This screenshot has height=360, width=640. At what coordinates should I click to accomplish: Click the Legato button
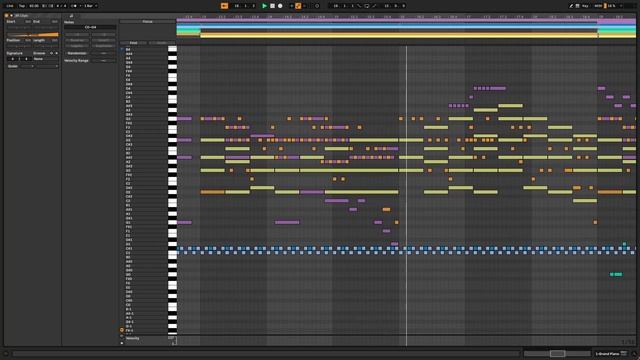[x=77, y=46]
